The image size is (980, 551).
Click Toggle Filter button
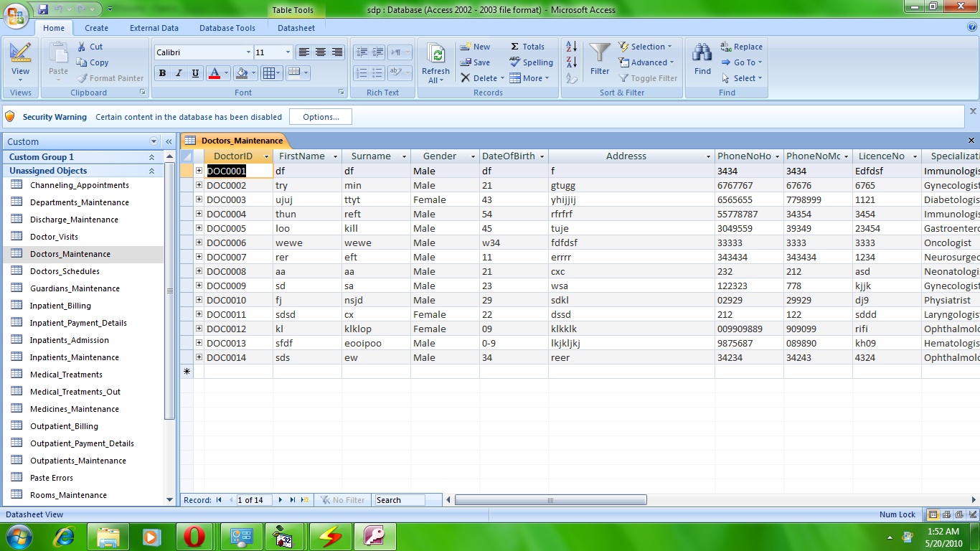coord(648,78)
